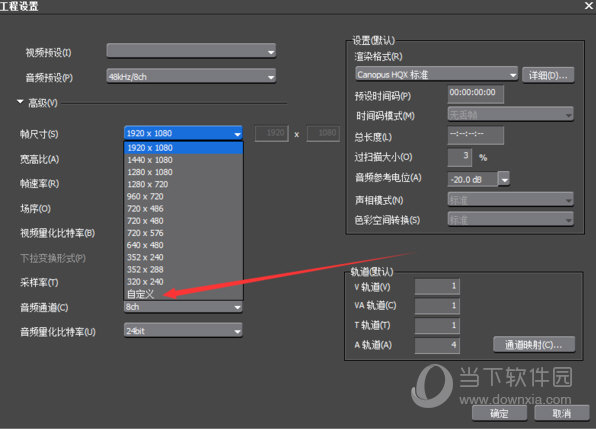Pick 640 x 480 frame size
The height and width of the screenshot is (429, 596).
pos(183,245)
